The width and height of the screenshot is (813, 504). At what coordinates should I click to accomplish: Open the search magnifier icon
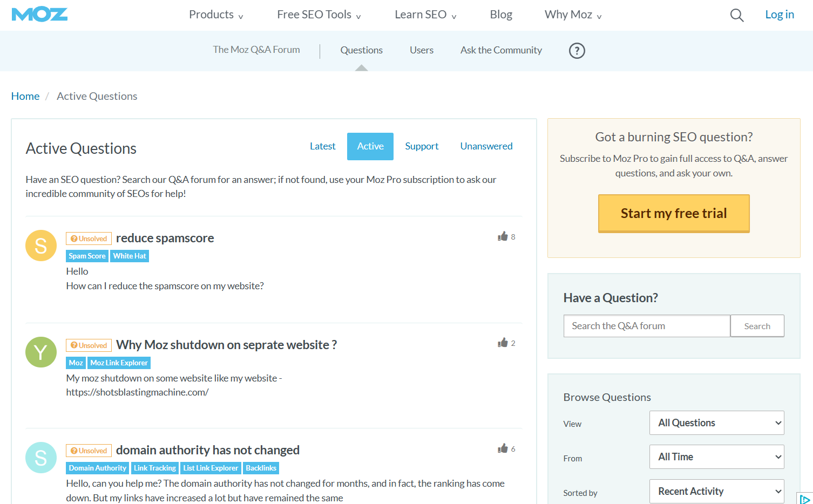point(736,15)
